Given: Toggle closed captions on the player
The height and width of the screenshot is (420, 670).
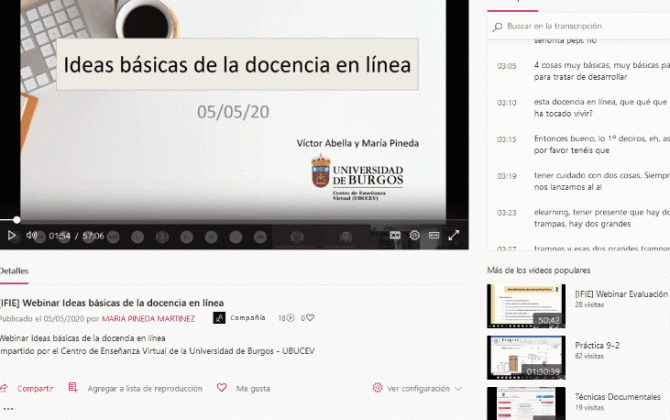Looking at the screenshot, I should point(395,235).
